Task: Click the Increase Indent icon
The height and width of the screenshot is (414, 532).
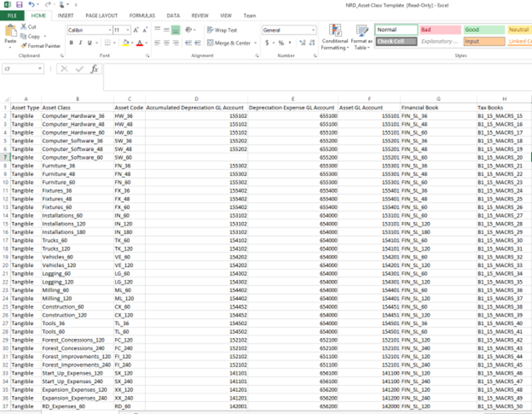Action: [197, 43]
